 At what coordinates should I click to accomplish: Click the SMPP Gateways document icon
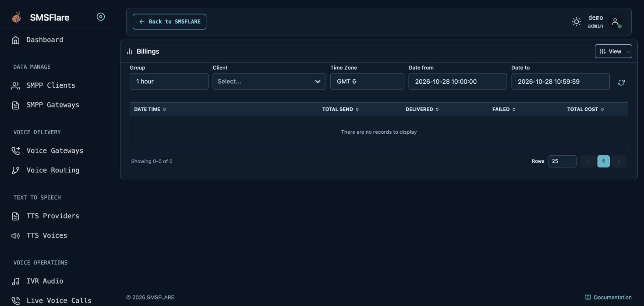(x=16, y=105)
